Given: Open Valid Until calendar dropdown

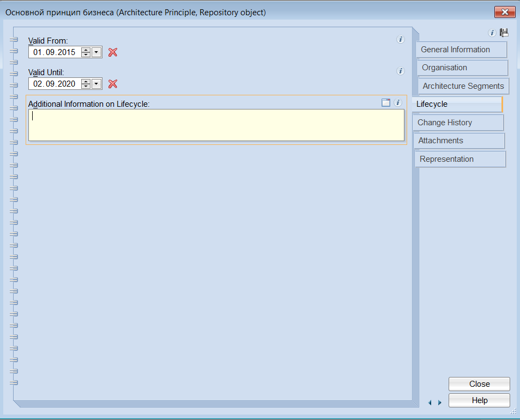Looking at the screenshot, I should point(96,84).
